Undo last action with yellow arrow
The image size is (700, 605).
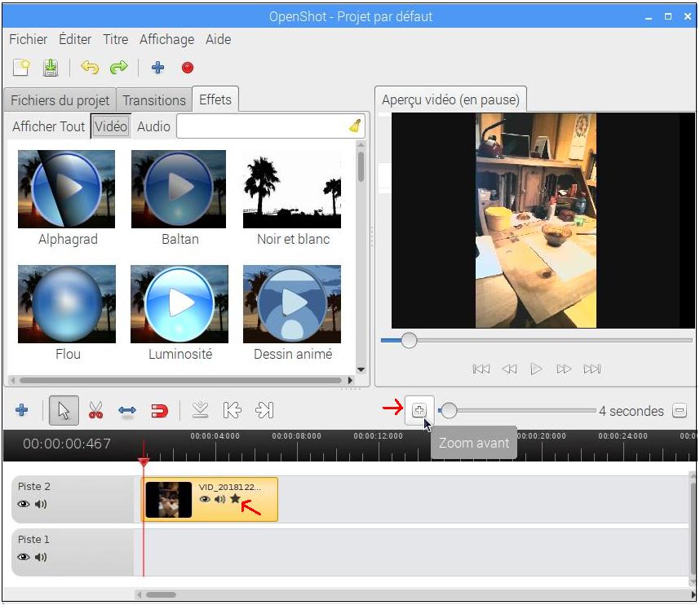[x=90, y=68]
